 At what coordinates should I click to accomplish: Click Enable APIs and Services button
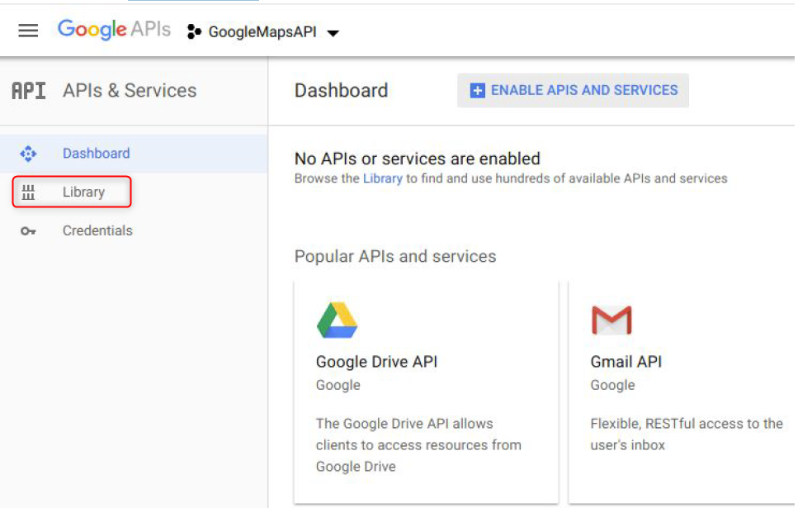[573, 90]
